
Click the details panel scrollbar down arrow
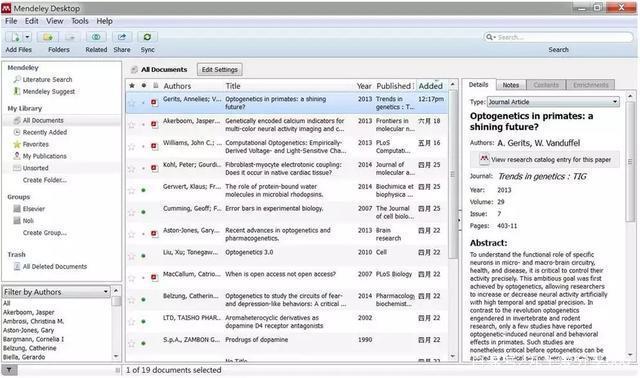[x=630, y=355]
